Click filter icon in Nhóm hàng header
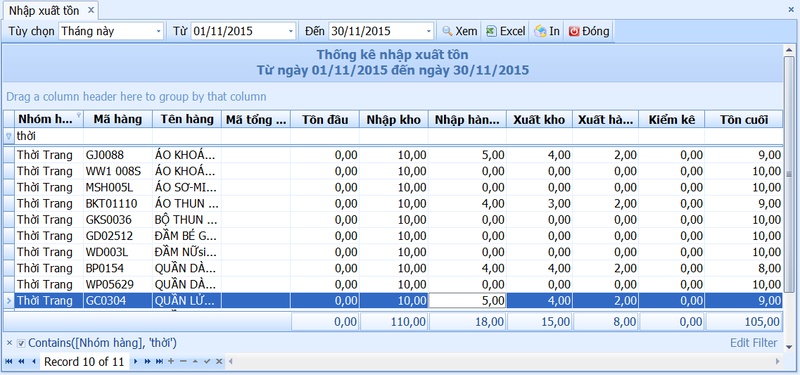Screen dimensions: 800x375 click(79, 115)
